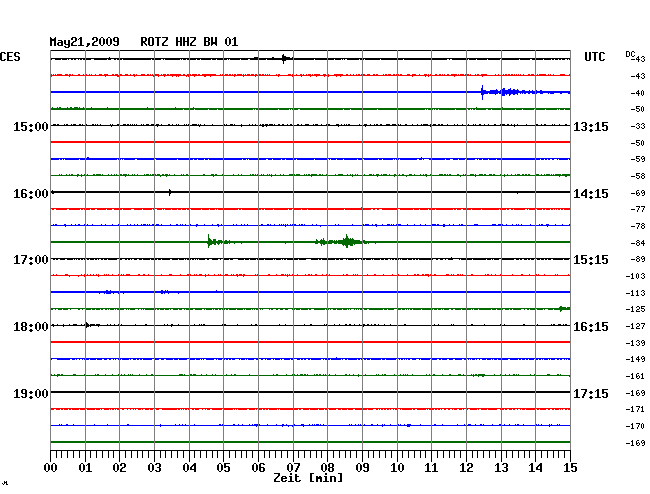Click the 15:15 UTC time label
650x494 pixels.
point(591,260)
